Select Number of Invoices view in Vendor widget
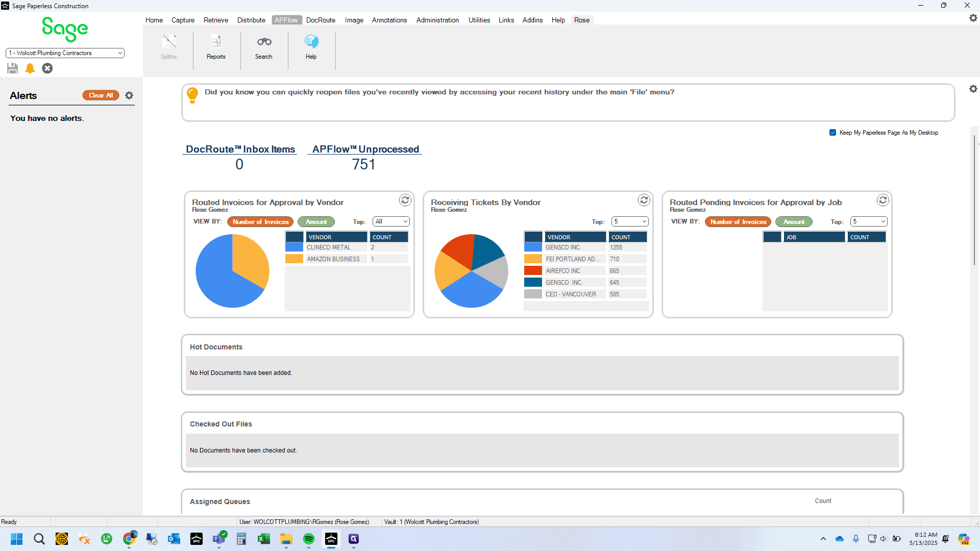The width and height of the screenshot is (980, 551). [260, 222]
